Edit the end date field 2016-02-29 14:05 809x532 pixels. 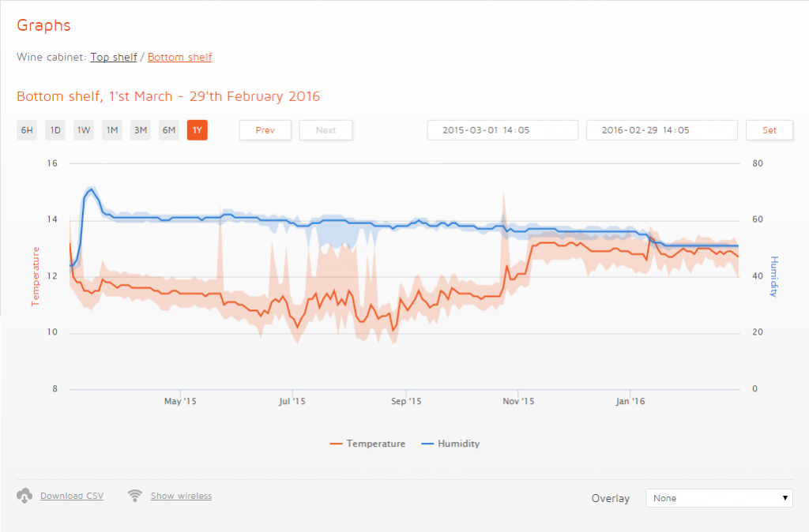point(662,130)
